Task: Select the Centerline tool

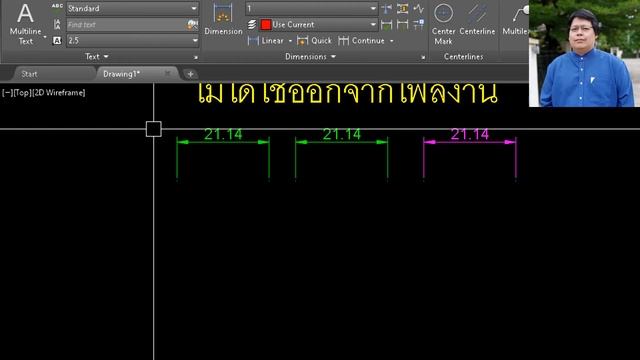Action: (477, 19)
